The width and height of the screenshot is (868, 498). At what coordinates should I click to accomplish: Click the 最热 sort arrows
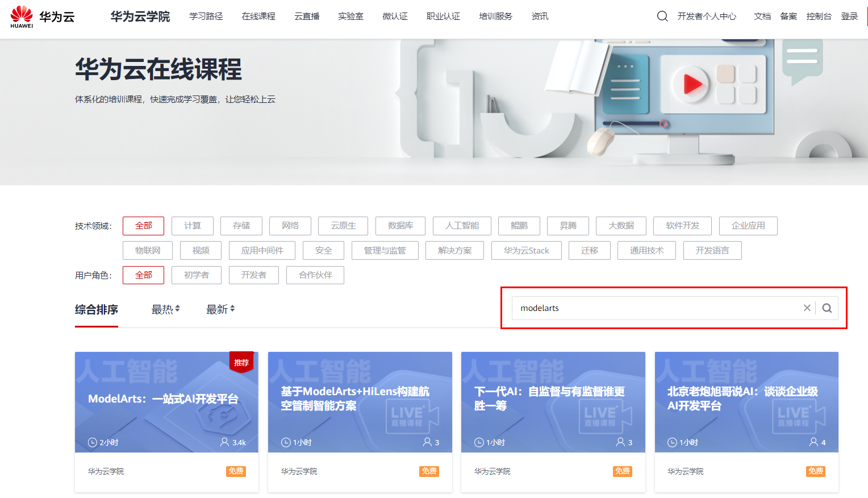[x=177, y=309]
